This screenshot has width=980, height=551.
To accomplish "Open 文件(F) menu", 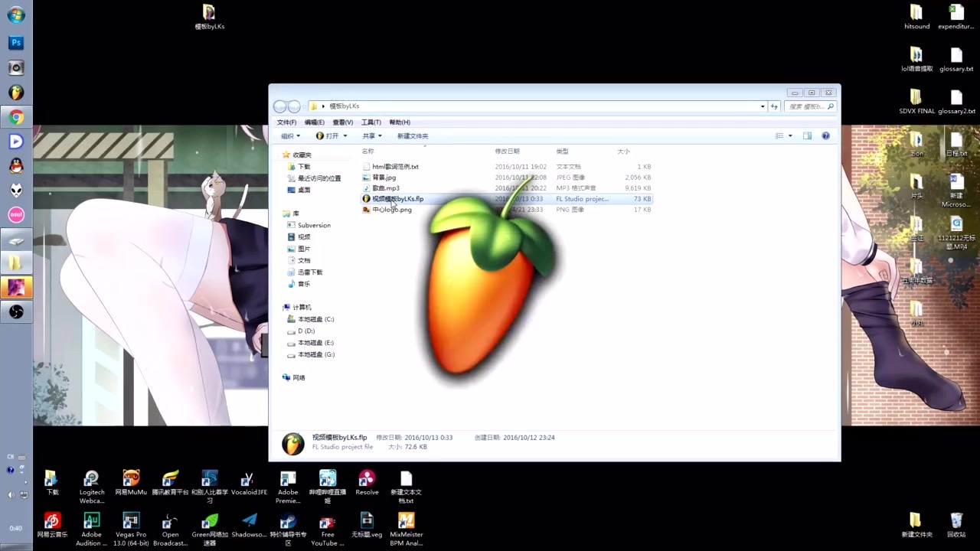I will pyautogui.click(x=286, y=122).
